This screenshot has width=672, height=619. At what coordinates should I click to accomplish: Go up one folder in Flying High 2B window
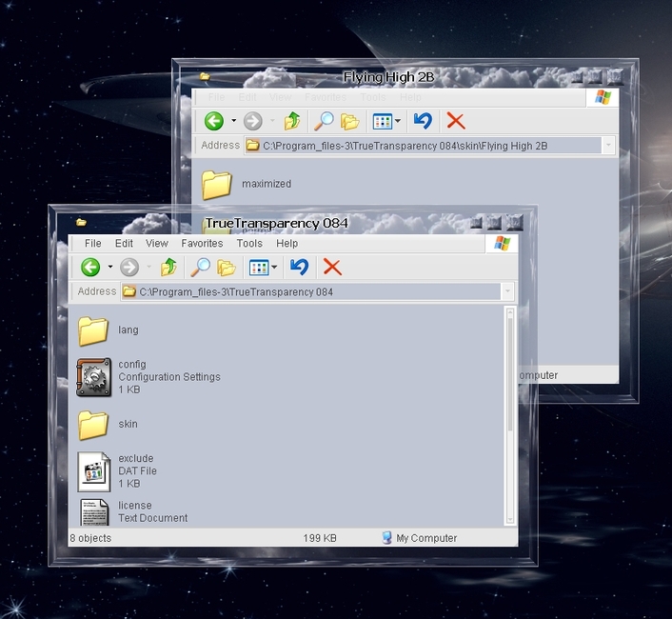tap(292, 121)
